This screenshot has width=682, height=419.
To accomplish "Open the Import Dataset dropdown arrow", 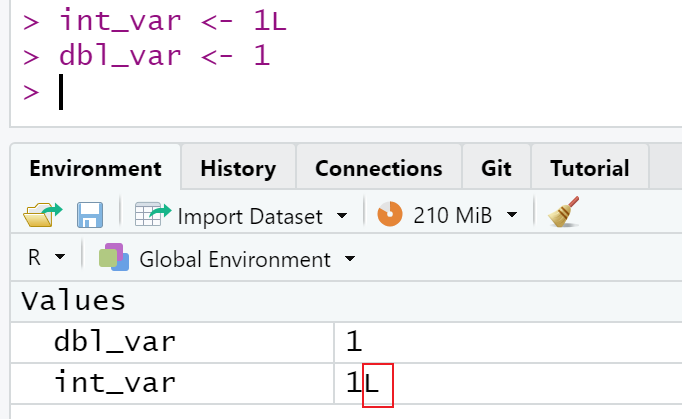I will coord(342,215).
